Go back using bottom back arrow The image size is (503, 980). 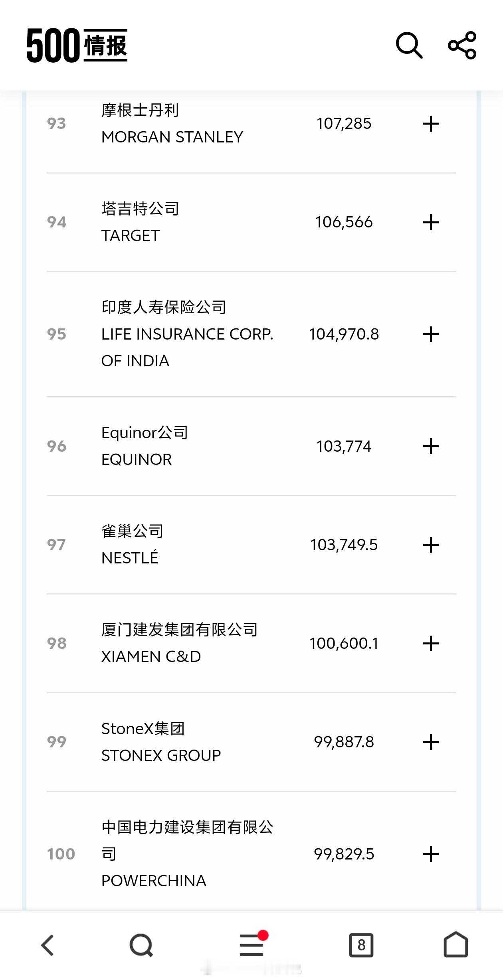[x=48, y=945]
